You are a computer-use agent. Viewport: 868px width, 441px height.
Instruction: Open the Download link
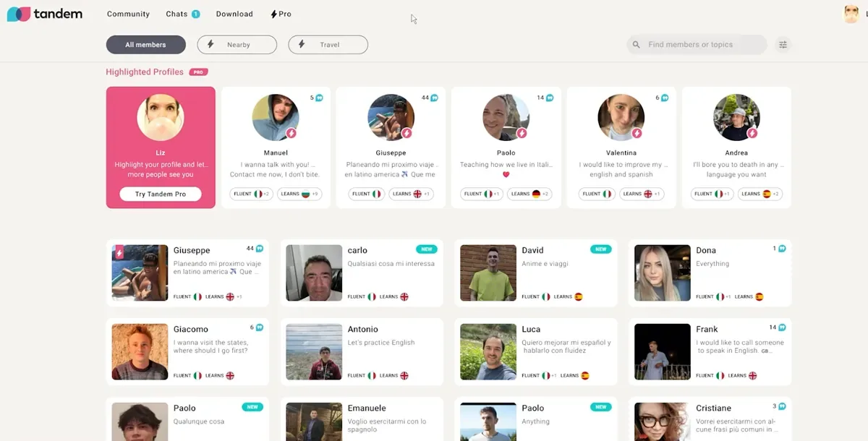click(x=234, y=14)
